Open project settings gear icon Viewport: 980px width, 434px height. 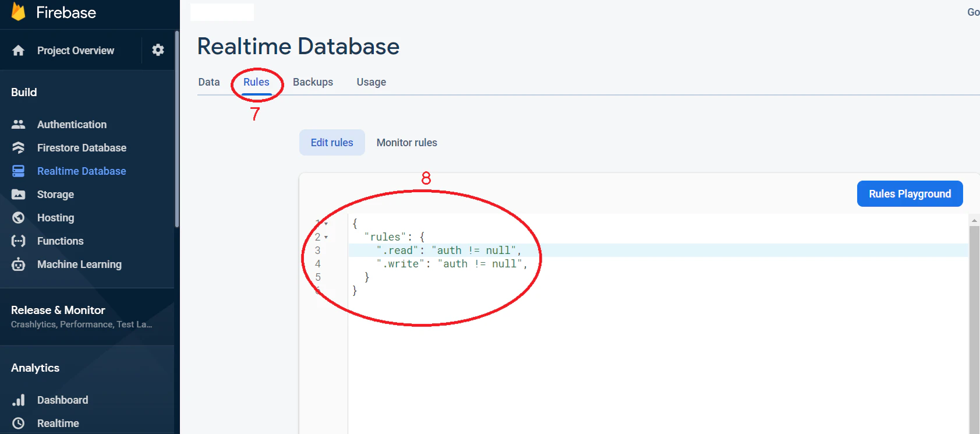(158, 50)
